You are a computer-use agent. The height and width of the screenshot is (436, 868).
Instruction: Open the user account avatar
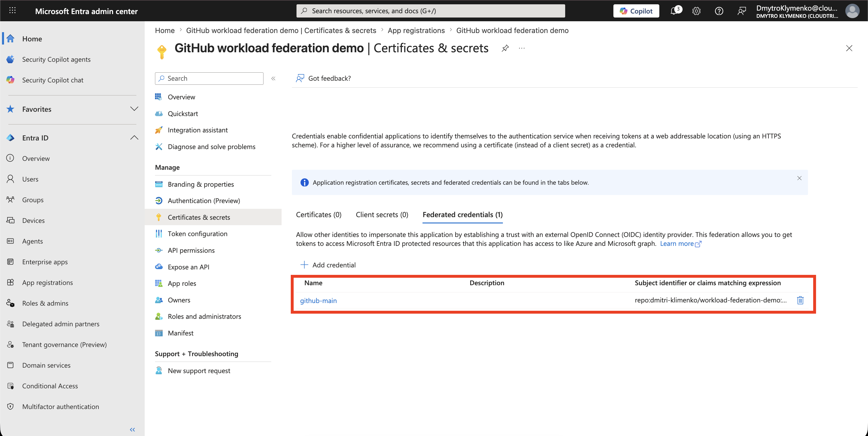click(852, 11)
